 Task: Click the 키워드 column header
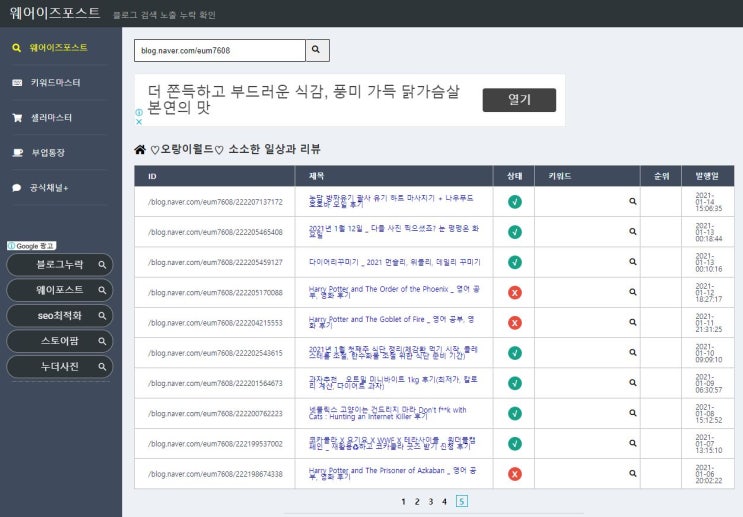[560, 176]
